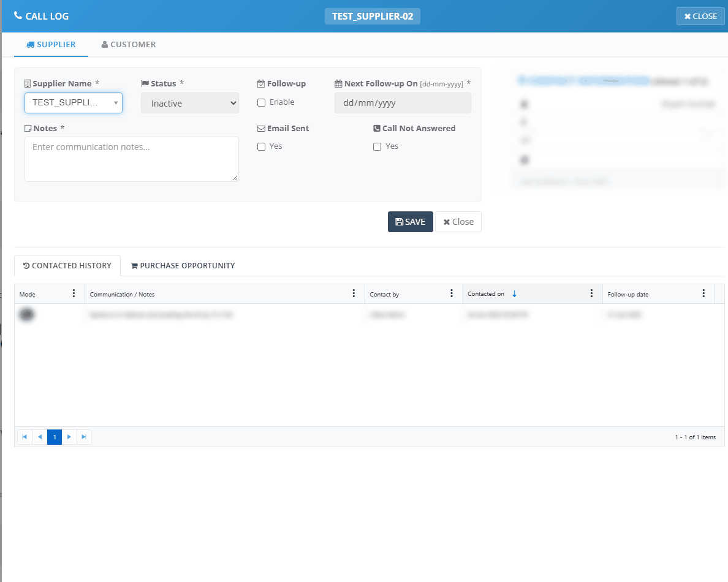The image size is (728, 582).
Task: Go to previous page arrow
Action: coord(39,437)
